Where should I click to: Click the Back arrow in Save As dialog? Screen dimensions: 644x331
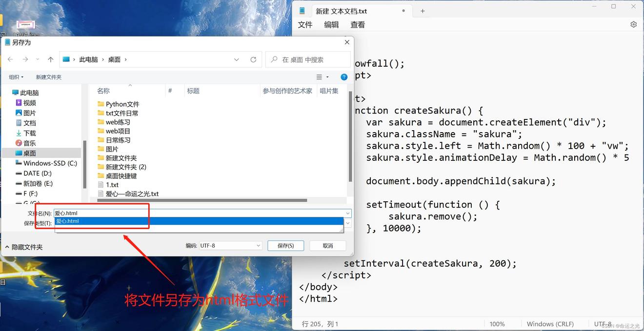[x=10, y=59]
